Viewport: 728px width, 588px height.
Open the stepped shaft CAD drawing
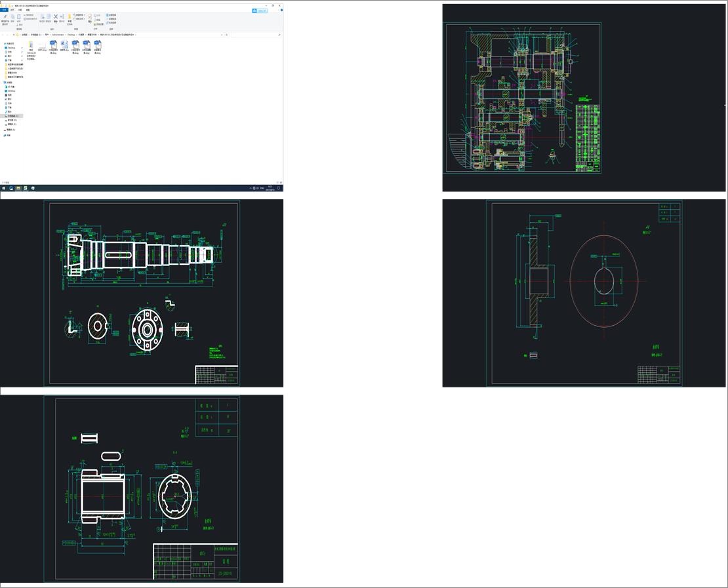[x=142, y=293]
